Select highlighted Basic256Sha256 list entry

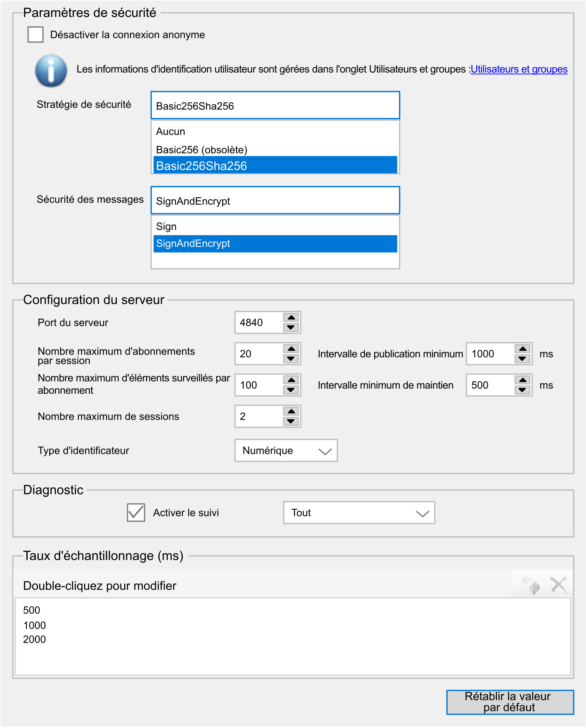[275, 165]
